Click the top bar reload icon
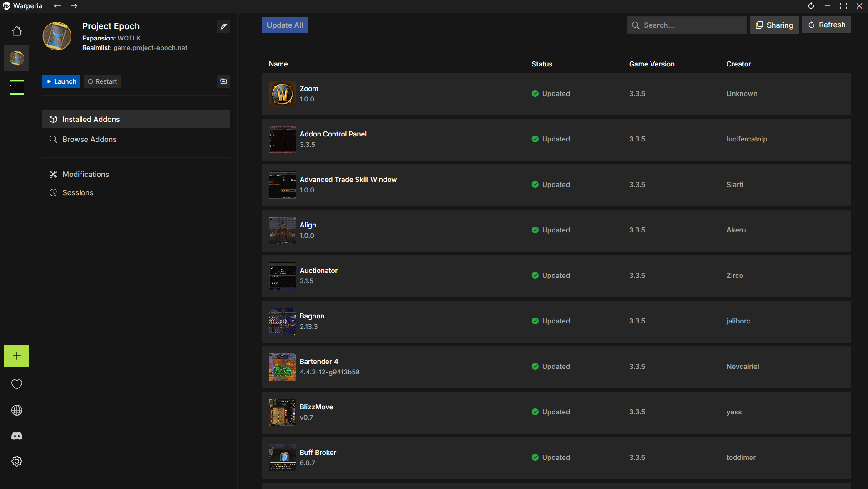Viewport: 868px width, 489px height. (x=811, y=6)
